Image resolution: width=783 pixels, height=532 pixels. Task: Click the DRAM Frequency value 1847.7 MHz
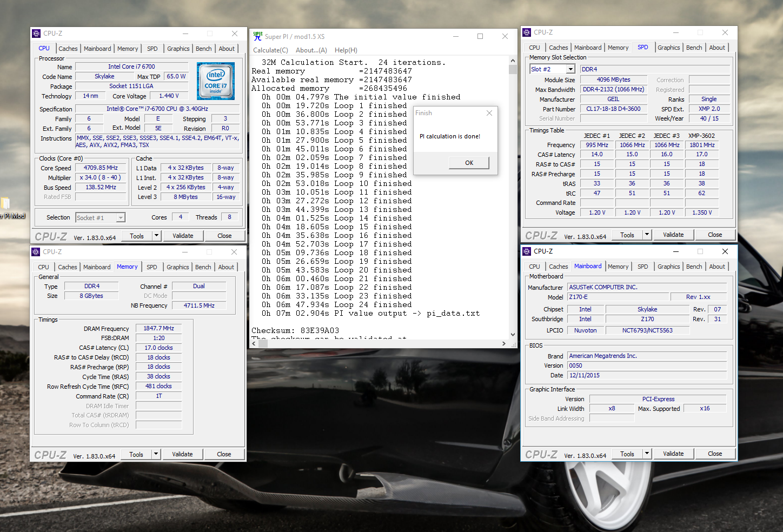[159, 328]
